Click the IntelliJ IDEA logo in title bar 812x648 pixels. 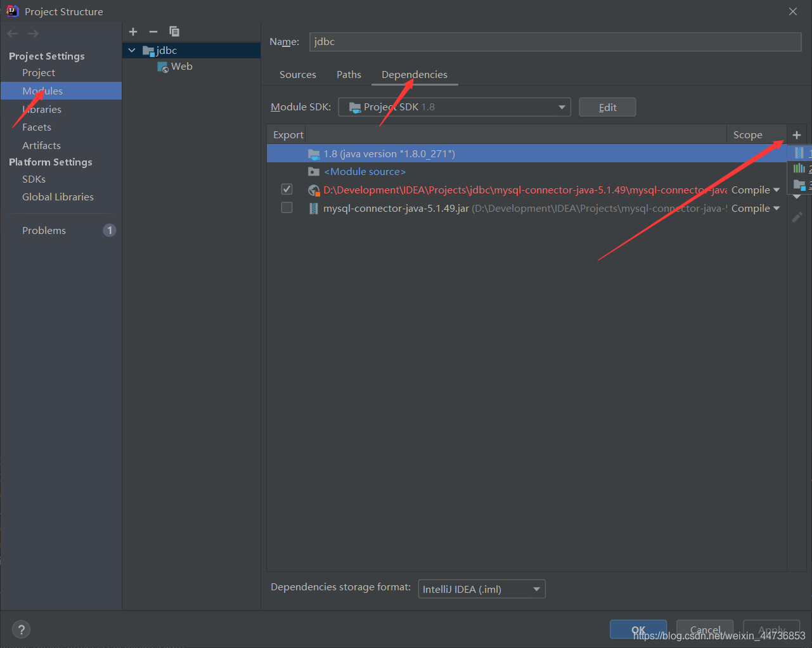(x=12, y=11)
